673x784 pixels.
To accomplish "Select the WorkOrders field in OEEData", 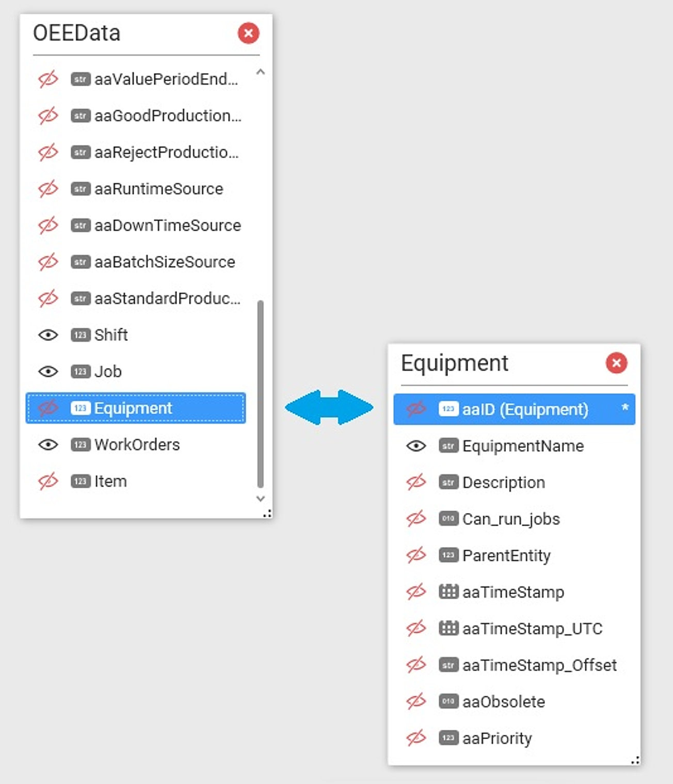I will pos(137,444).
